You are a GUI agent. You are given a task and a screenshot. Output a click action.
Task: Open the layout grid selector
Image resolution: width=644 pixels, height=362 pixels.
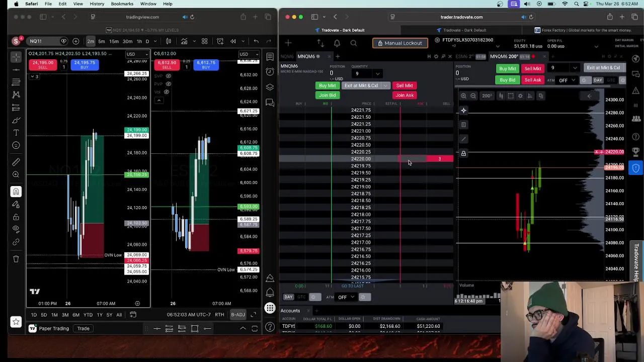[205, 41]
